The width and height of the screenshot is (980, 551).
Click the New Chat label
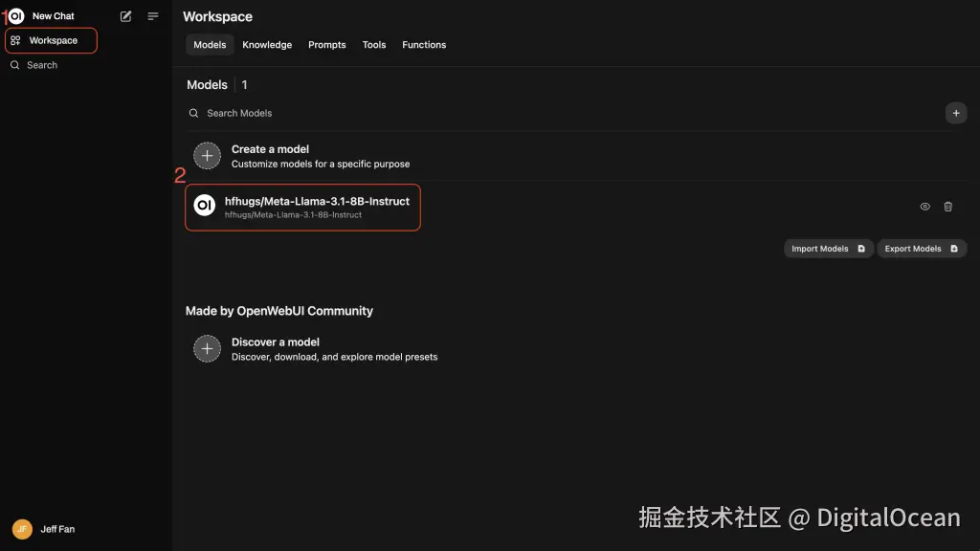point(54,16)
